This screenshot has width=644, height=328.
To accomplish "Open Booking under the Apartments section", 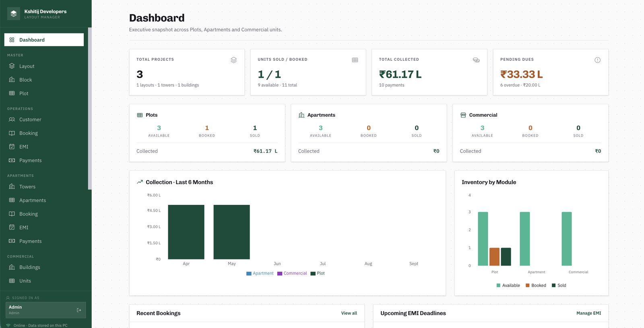I will point(44,214).
